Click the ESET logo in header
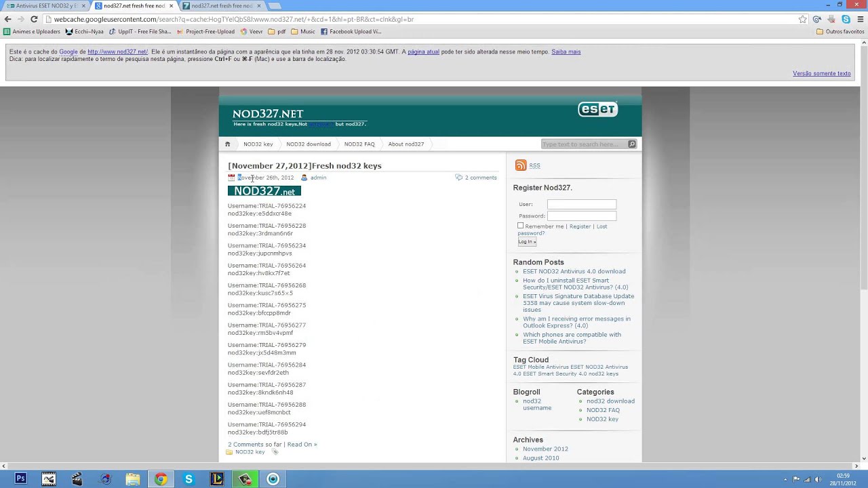868x488 pixels. [597, 109]
